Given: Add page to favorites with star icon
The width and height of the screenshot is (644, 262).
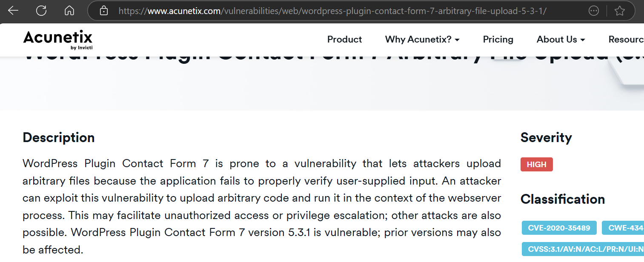Looking at the screenshot, I should click(620, 11).
